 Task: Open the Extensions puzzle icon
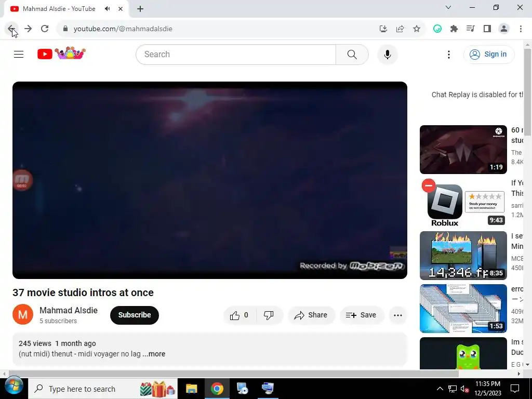point(454,29)
